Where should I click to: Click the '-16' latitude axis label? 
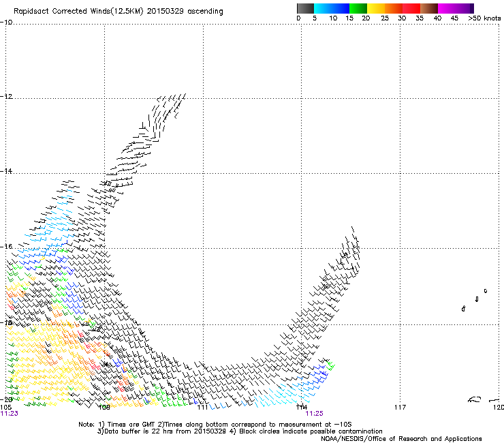coord(6,247)
